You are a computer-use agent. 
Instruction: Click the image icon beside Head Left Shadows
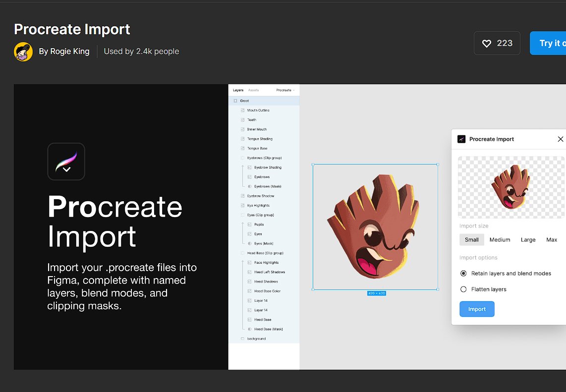(x=250, y=272)
